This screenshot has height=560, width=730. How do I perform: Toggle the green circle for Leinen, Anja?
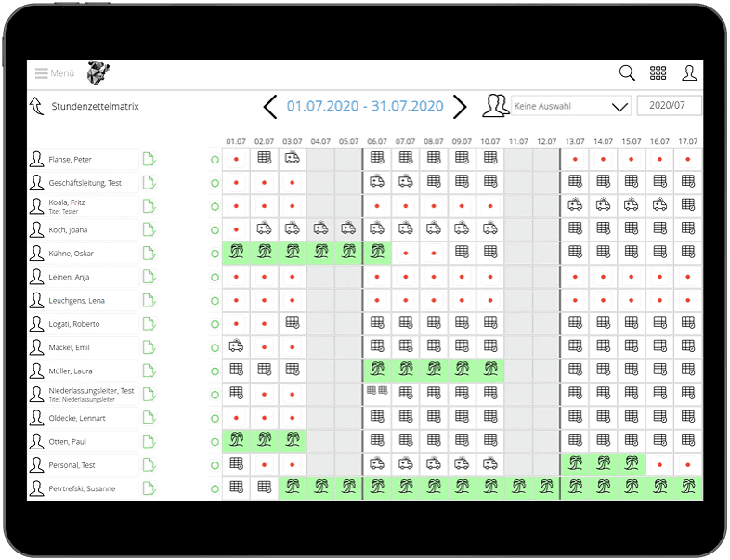(x=215, y=277)
